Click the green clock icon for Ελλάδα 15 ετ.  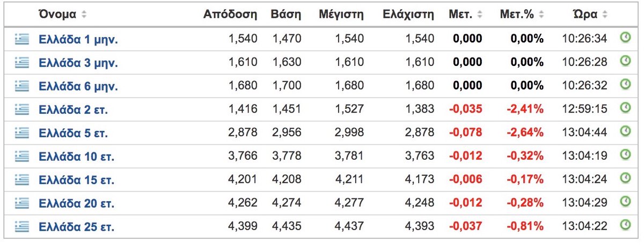[625, 178]
